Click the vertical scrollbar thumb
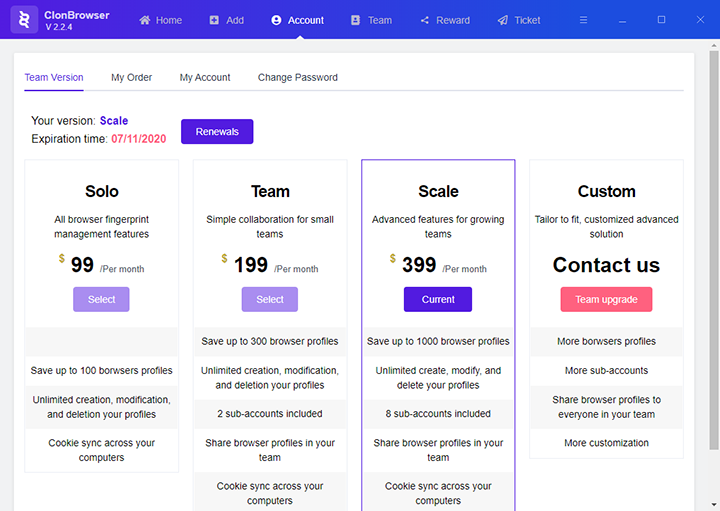Screen dimensions: 720x511 point(714,250)
